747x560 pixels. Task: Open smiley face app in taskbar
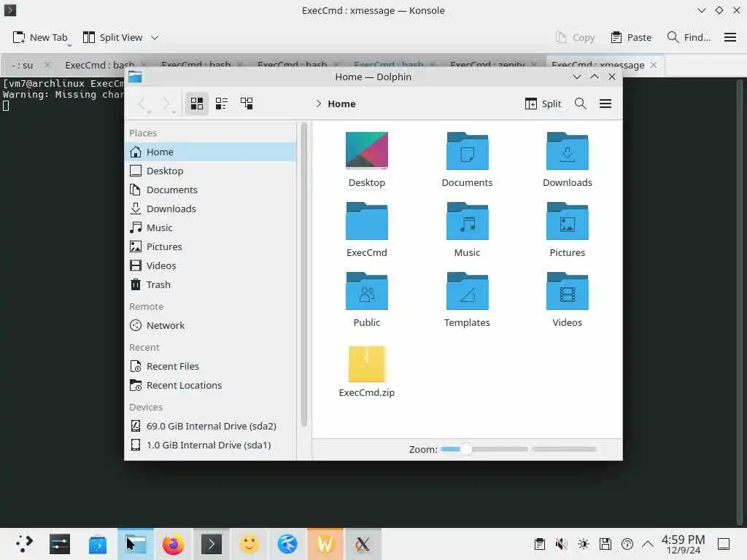[x=249, y=544]
